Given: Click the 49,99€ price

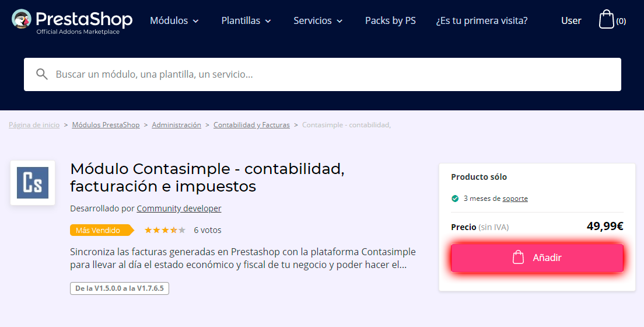Looking at the screenshot, I should coord(605,226).
